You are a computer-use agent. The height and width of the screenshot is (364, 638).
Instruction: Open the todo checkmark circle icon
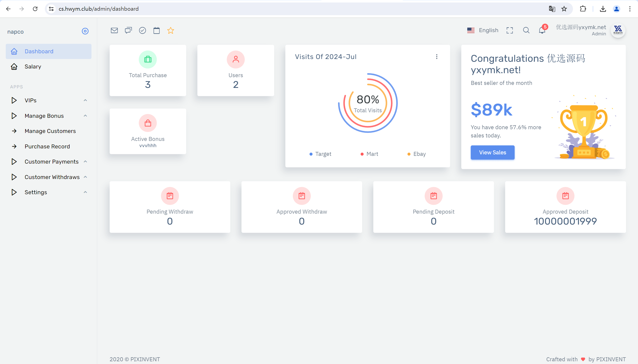(142, 31)
